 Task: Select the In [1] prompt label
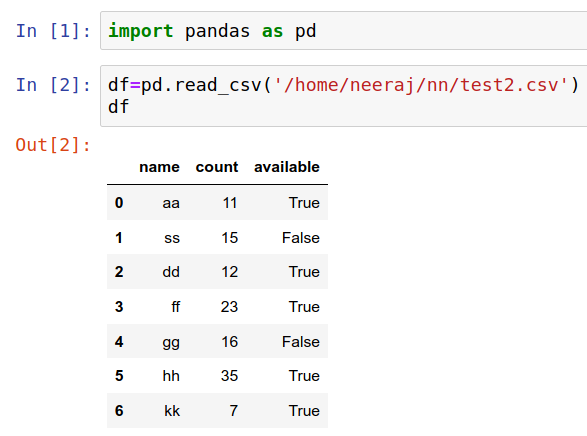point(53,31)
